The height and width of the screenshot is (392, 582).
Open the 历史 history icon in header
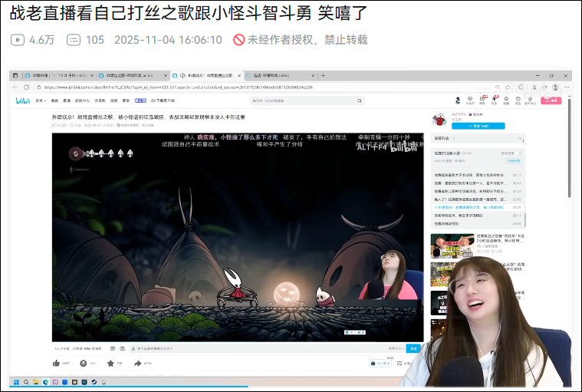tap(518, 100)
